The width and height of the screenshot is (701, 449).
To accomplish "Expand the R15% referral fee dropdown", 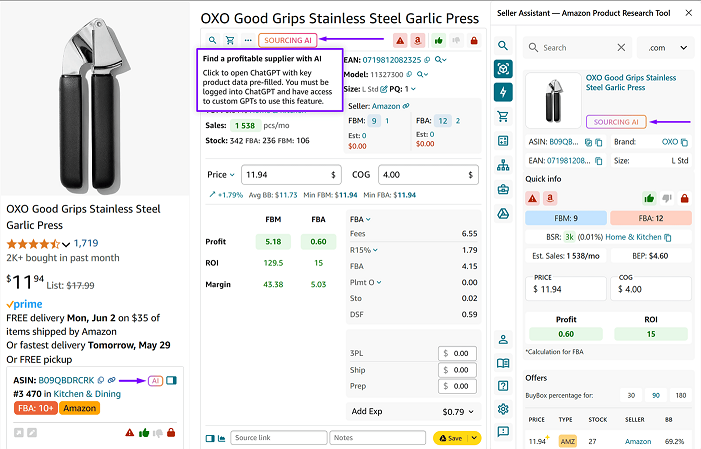I will pyautogui.click(x=364, y=250).
